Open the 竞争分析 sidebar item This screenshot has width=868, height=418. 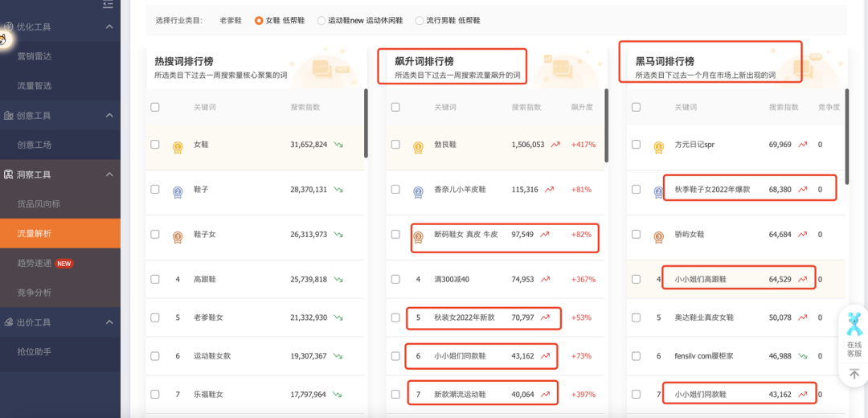(35, 293)
